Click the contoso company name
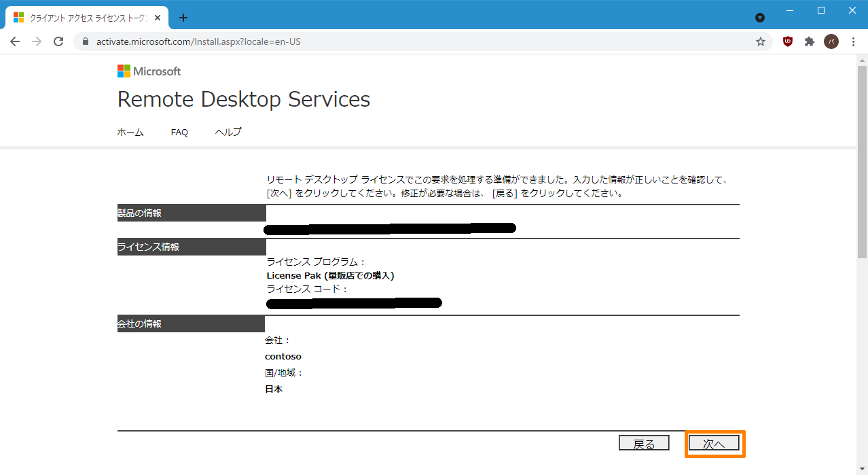 (x=283, y=357)
